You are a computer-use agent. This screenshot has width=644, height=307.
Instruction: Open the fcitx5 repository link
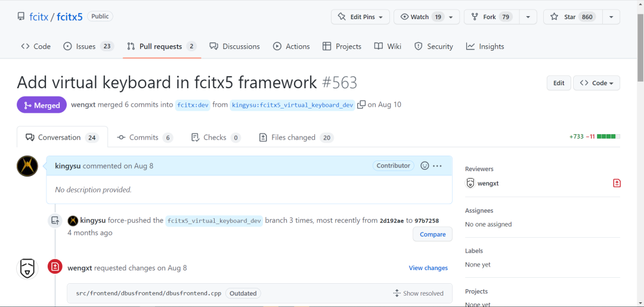coord(69,17)
